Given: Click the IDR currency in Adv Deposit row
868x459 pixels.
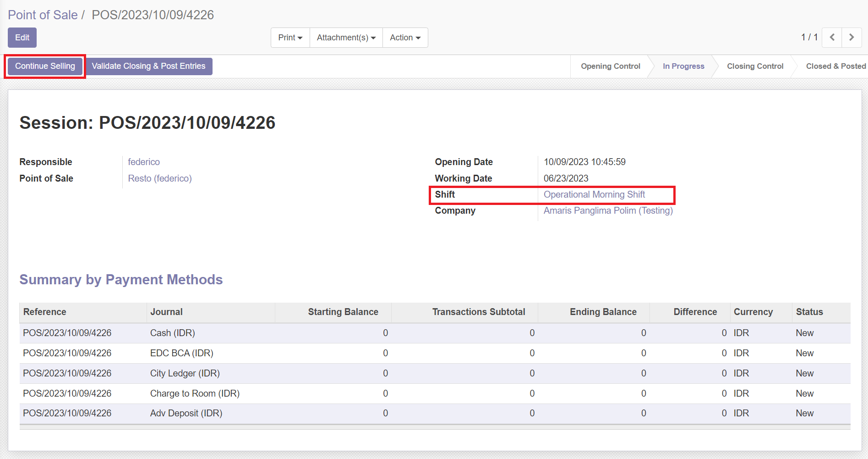Looking at the screenshot, I should pos(741,413).
